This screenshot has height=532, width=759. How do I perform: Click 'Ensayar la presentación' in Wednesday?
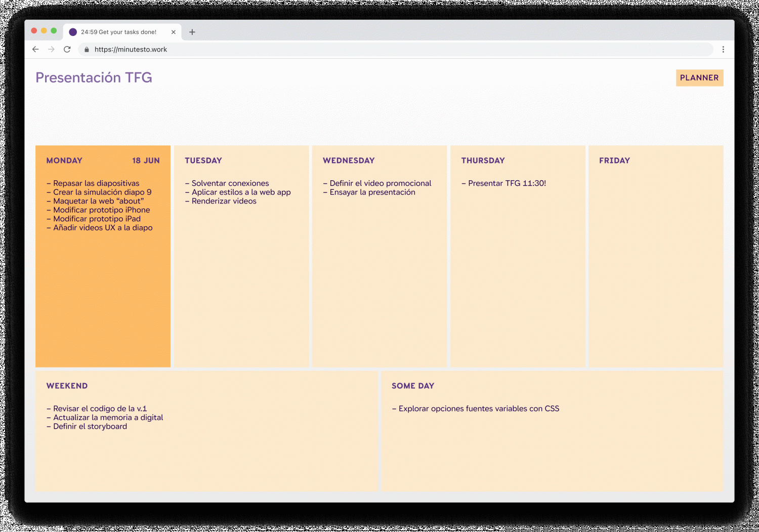tap(372, 192)
